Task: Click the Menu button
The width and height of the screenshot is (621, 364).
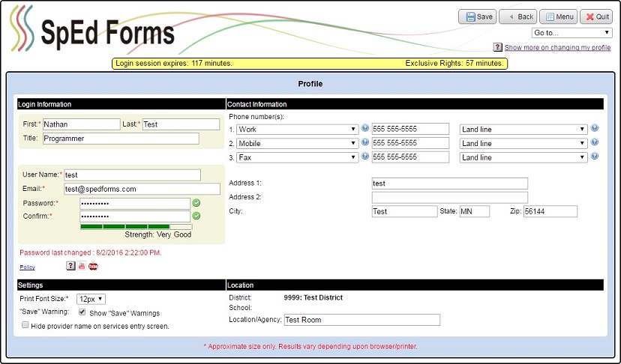Action: [557, 16]
